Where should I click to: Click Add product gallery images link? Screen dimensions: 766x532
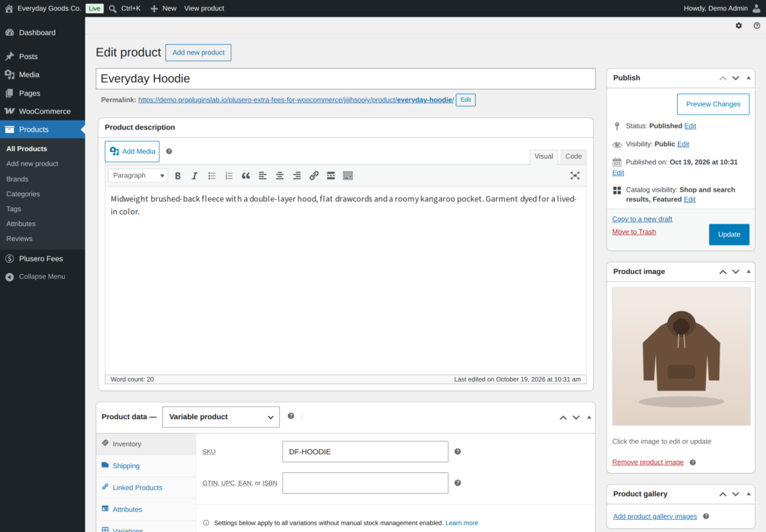point(655,516)
